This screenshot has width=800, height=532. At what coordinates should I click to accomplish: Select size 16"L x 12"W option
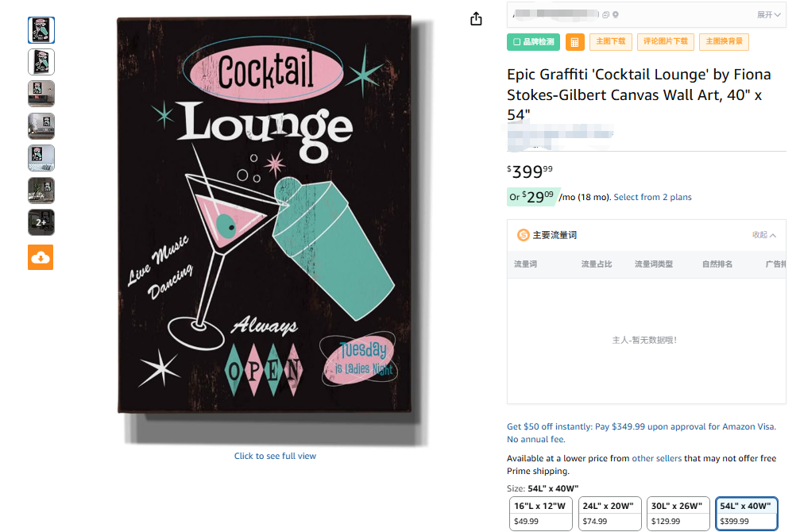point(540,513)
